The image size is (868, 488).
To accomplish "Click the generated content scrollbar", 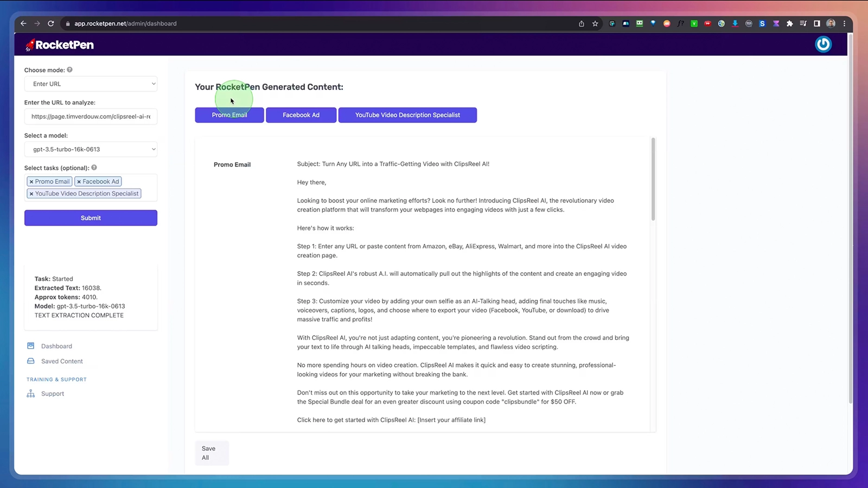I will coord(653,179).
